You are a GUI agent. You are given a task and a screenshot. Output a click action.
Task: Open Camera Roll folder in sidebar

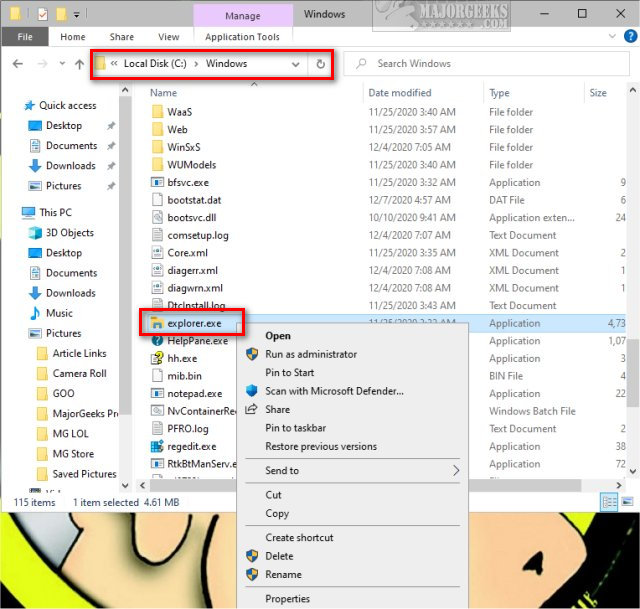point(79,373)
